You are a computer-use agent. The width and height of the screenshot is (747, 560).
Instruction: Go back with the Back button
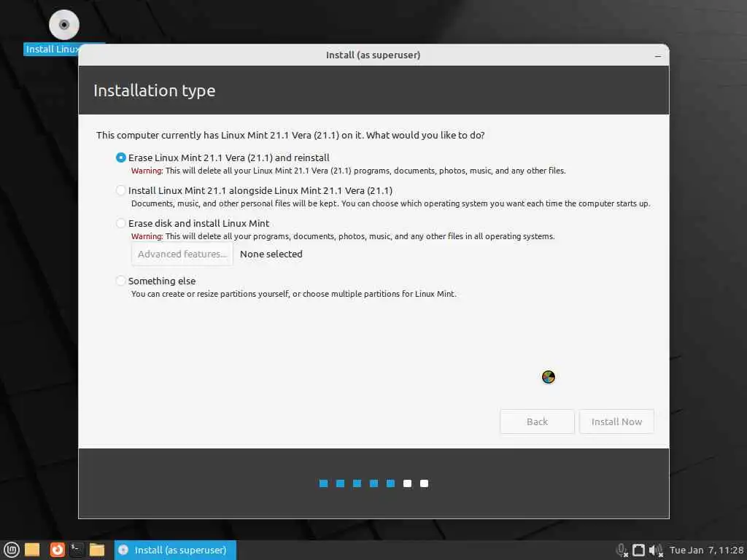coord(537,421)
